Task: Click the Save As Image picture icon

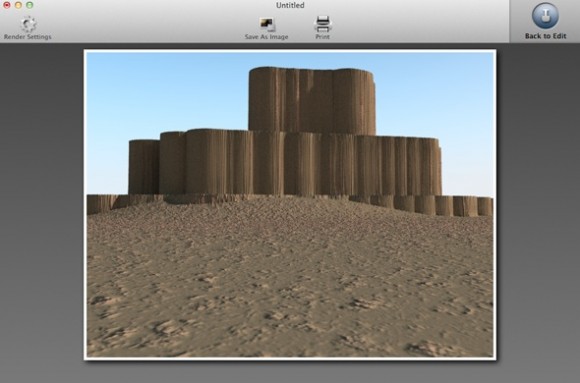Action: [267, 24]
